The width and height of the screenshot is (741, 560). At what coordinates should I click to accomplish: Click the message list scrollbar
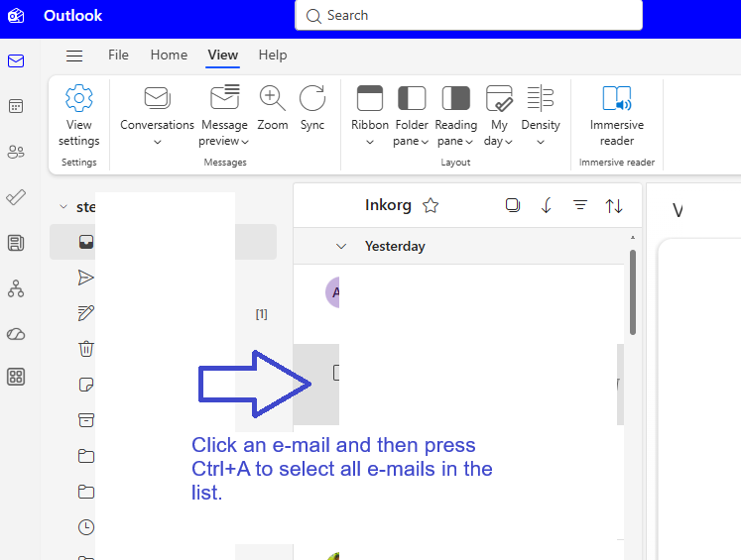pyautogui.click(x=633, y=292)
